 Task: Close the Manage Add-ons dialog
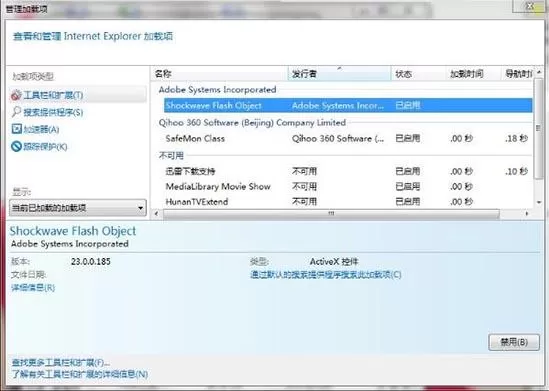tap(530, 6)
